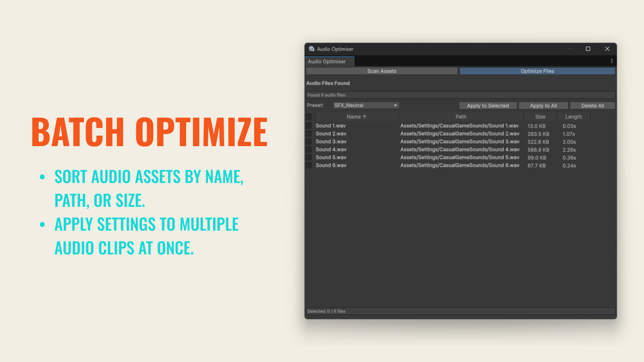Screen dimensions: 644x362
Task: Click the ascending sort arrow on Name column
Action: pyautogui.click(x=365, y=116)
